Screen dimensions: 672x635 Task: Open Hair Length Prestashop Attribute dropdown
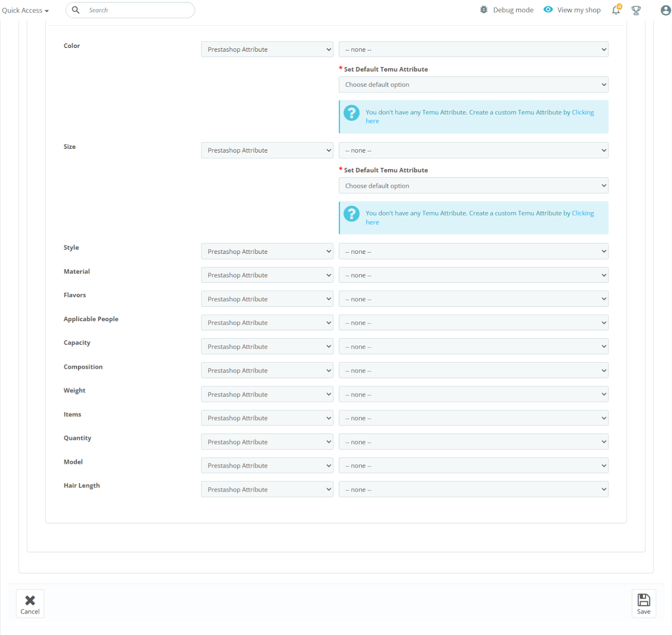coord(267,490)
